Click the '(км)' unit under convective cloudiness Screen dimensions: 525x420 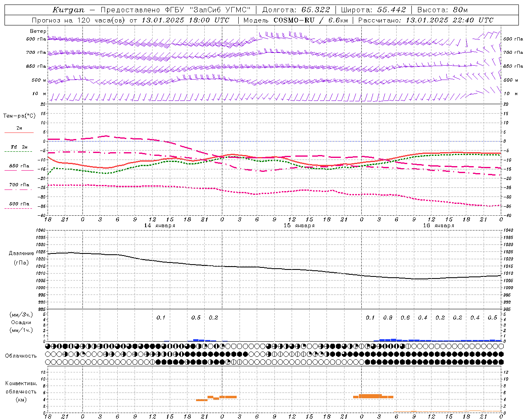pyautogui.click(x=21, y=399)
